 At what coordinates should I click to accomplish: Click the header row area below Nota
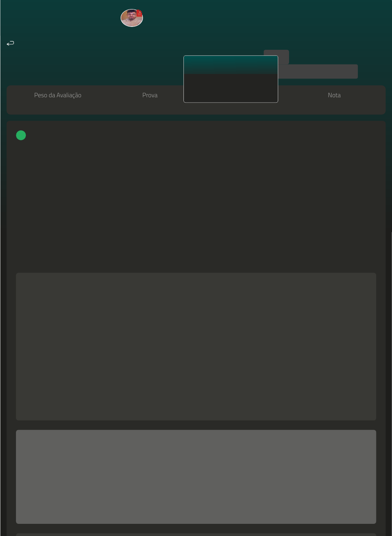coord(334,107)
